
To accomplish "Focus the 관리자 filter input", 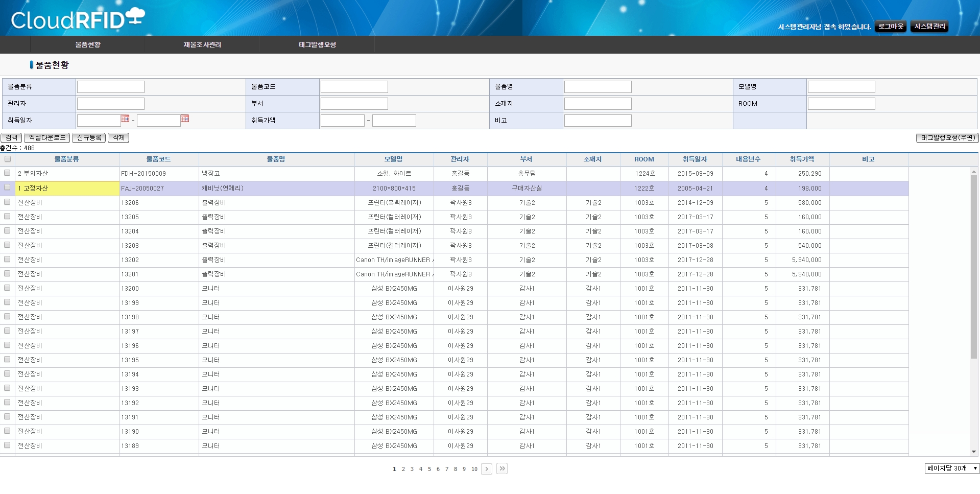I will 111,104.
